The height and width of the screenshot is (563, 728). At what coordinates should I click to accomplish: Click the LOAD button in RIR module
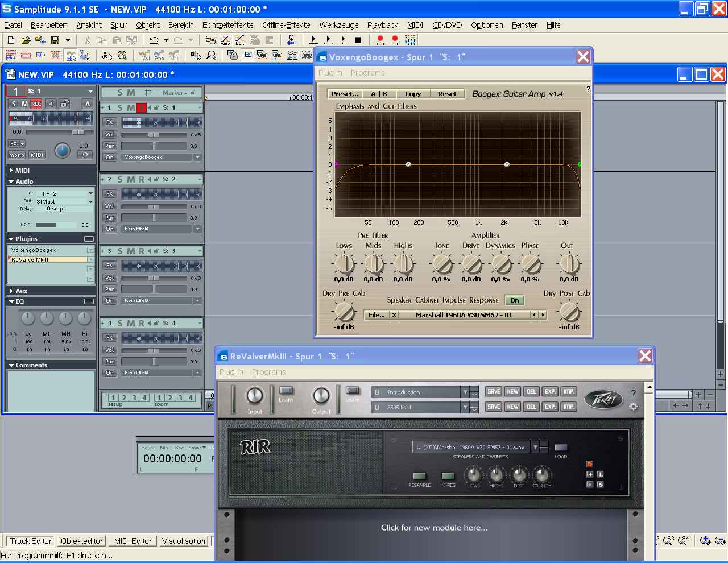[x=561, y=448]
